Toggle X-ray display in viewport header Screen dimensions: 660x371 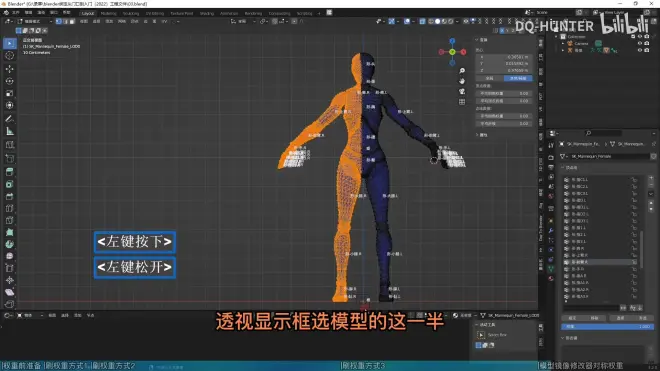pos(422,21)
